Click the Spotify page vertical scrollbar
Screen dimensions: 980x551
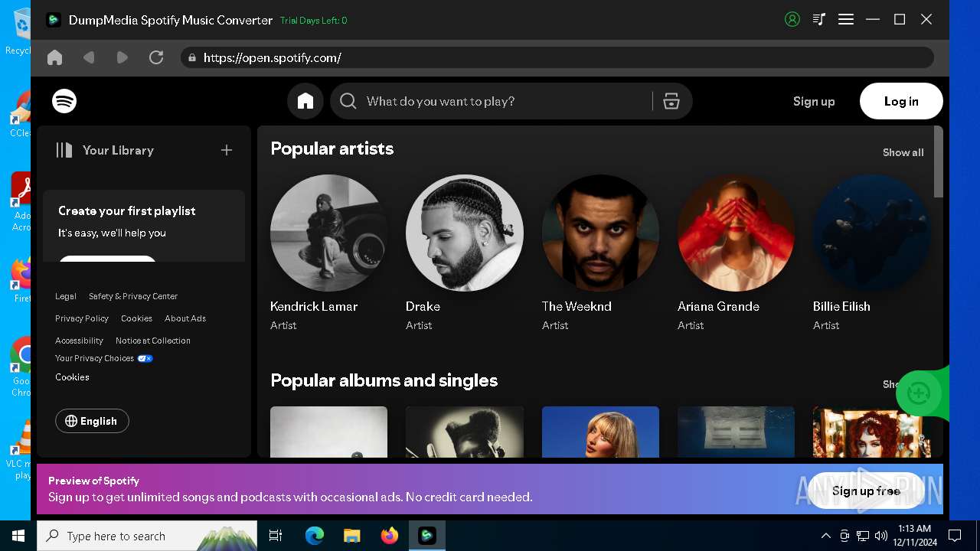(x=939, y=162)
